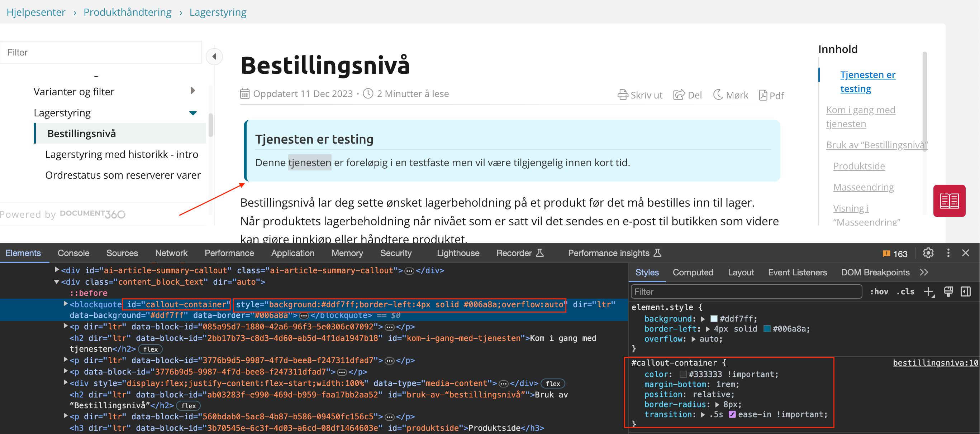
Task: Click DevTools three-dot customize menu
Action: (948, 253)
